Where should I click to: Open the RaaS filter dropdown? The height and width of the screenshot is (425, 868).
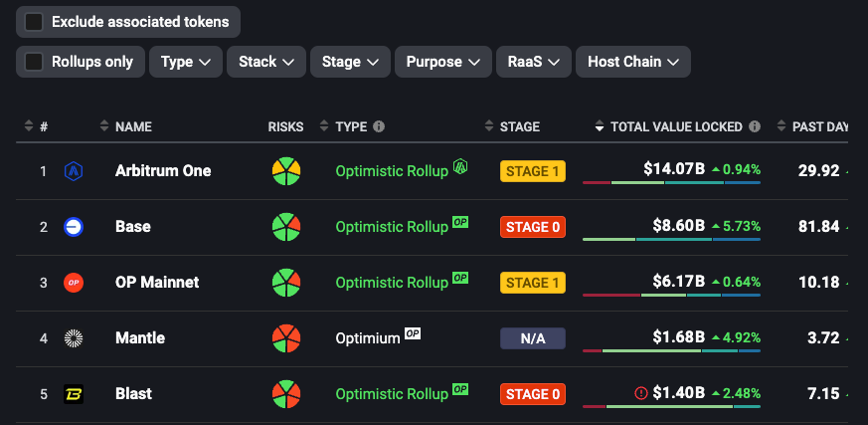coord(534,62)
